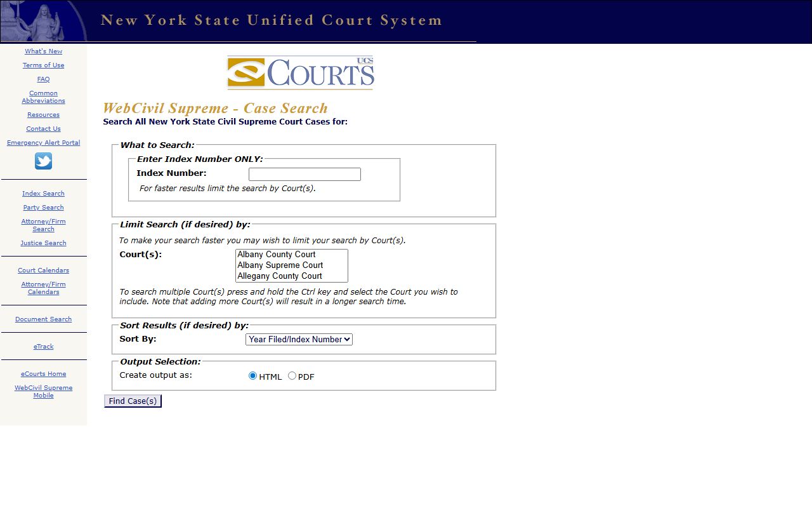Choose Albany County Court in list
The image size is (812, 508).
(291, 255)
